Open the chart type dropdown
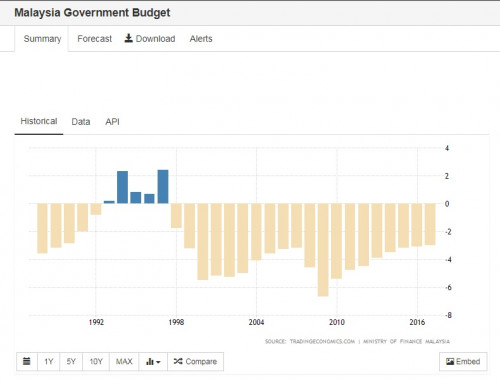 tap(153, 361)
